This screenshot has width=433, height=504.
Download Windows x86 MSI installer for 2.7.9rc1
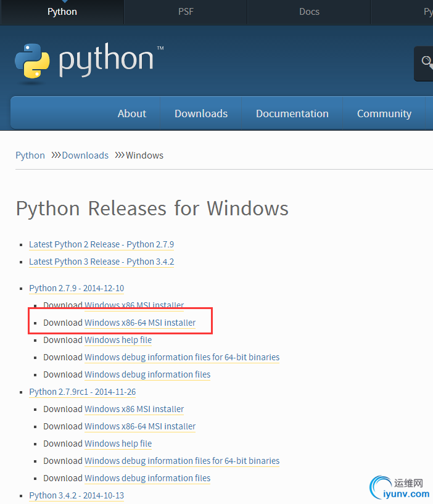[x=134, y=409]
